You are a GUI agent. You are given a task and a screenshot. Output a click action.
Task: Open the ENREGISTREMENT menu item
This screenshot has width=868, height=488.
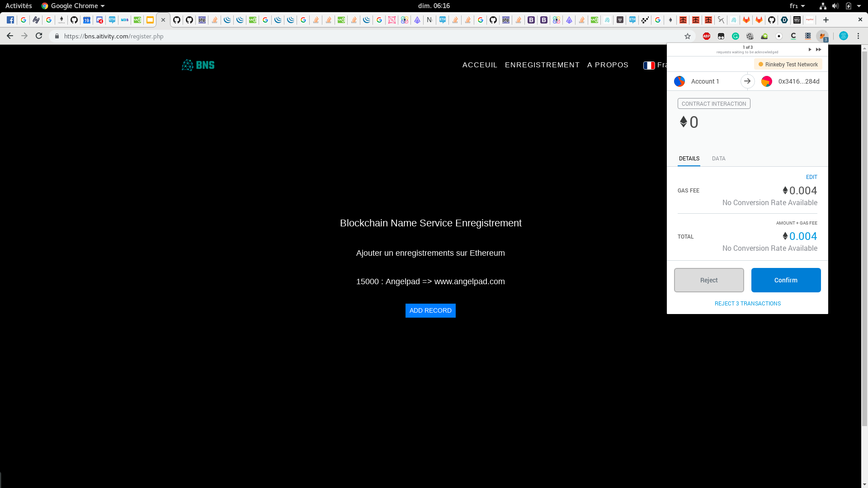click(x=542, y=65)
